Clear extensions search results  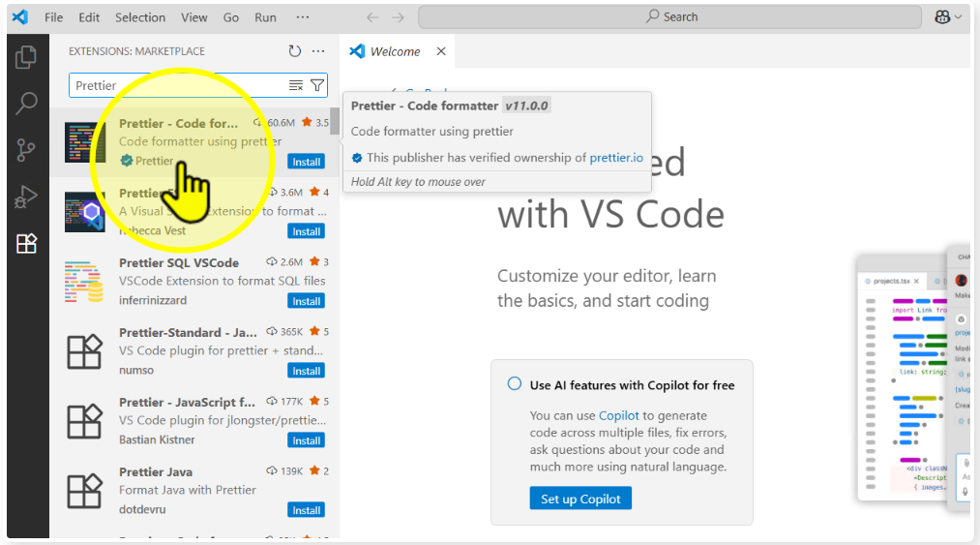(296, 85)
